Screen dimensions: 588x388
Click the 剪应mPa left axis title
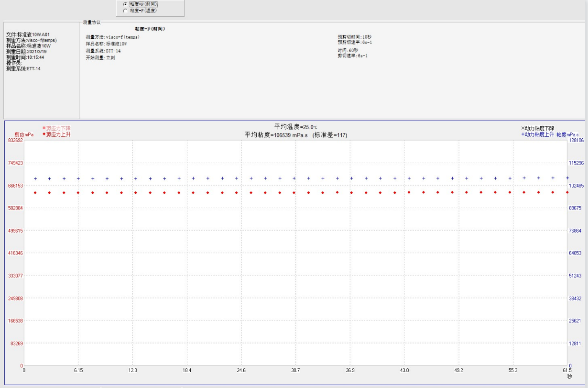[24, 135]
